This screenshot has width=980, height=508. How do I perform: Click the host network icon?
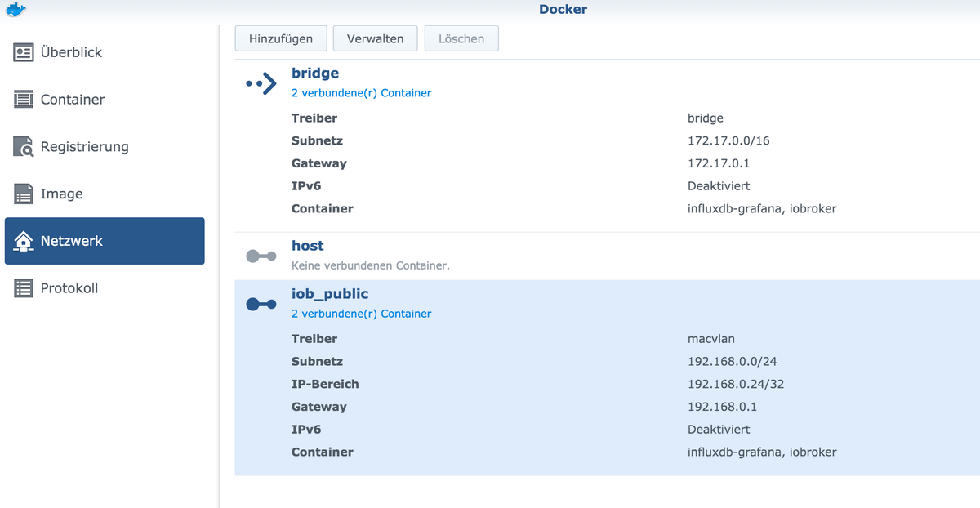[x=261, y=256]
